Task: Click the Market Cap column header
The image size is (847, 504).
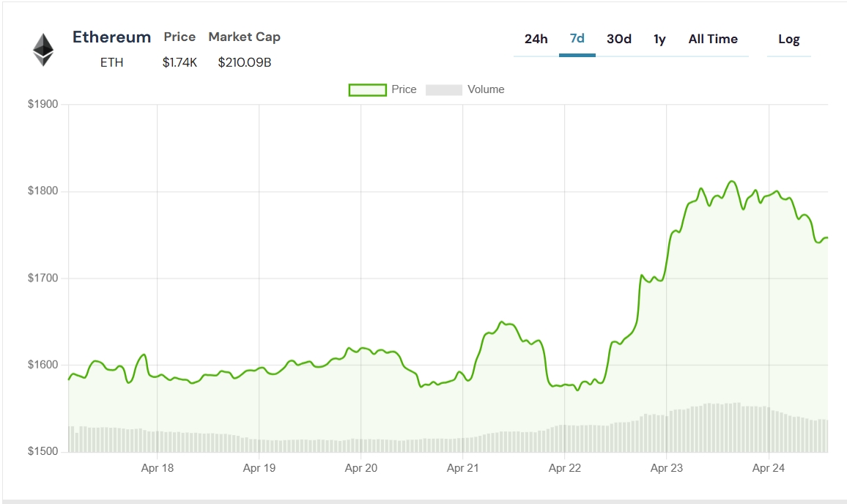Action: pos(244,37)
